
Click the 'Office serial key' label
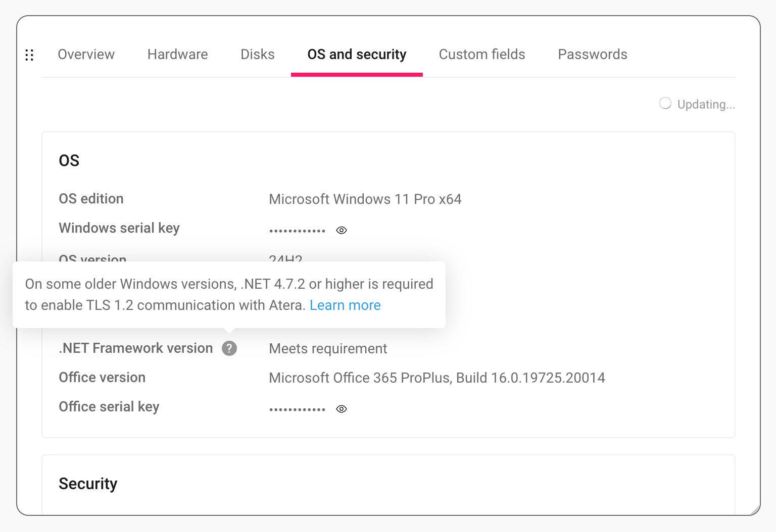109,407
